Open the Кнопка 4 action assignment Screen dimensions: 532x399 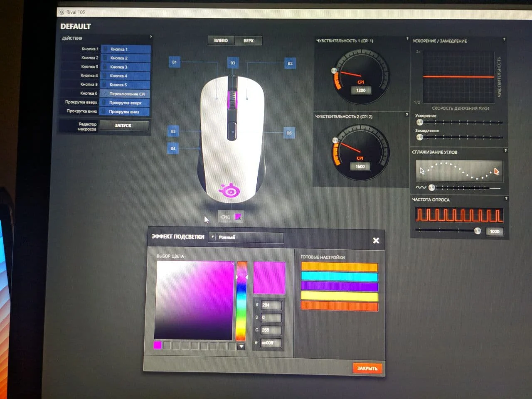coord(125,76)
